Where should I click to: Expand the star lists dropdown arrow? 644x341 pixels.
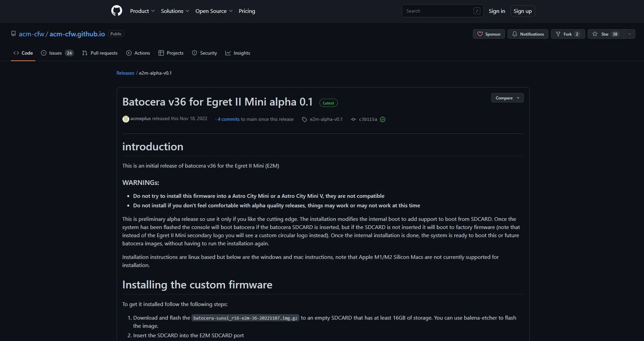coord(628,34)
